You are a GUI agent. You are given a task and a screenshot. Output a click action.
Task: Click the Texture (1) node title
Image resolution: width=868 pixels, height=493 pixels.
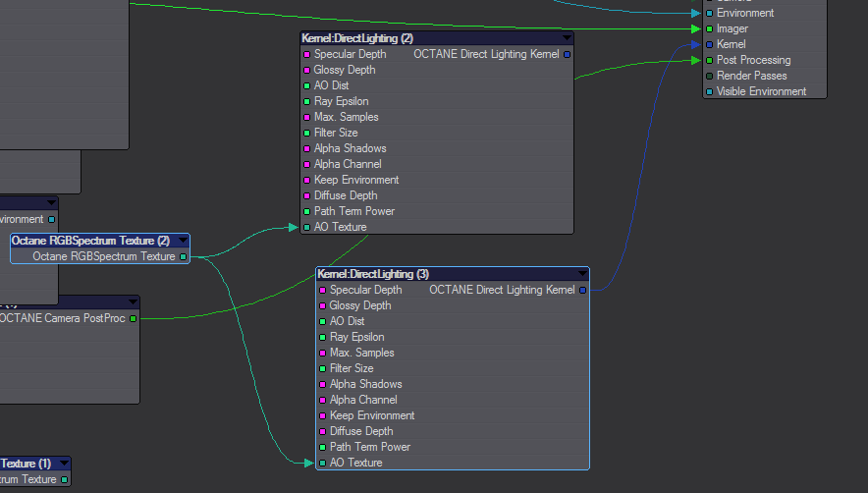point(26,464)
